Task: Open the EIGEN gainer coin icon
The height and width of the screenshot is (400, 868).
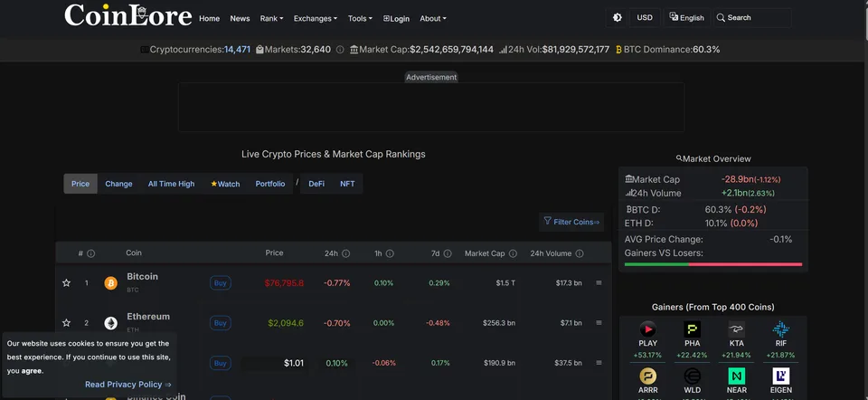Action: [x=780, y=376]
